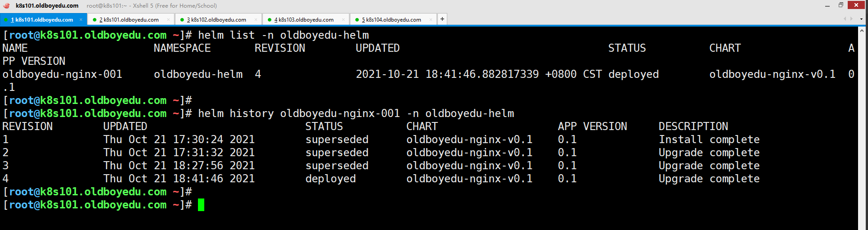This screenshot has height=230, width=868.
Task: Go to the 5 k8s104.oldboyedu.com tab
Action: [391, 19]
